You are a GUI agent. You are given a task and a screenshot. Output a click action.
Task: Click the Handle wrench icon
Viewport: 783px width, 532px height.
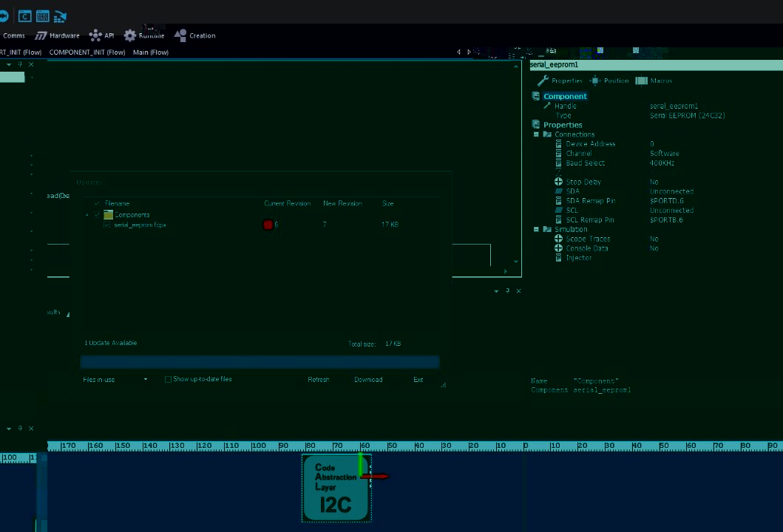pos(547,106)
